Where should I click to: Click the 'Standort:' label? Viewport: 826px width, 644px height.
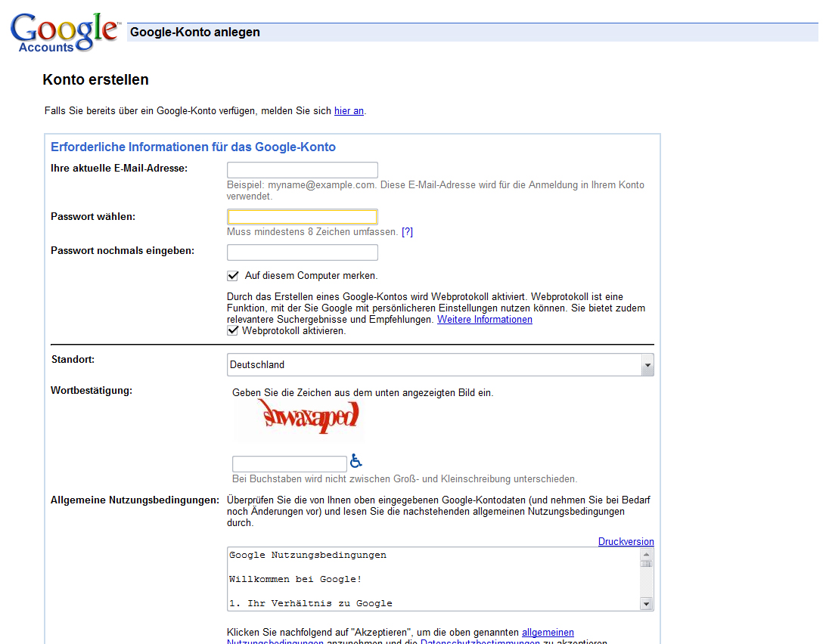click(x=73, y=360)
